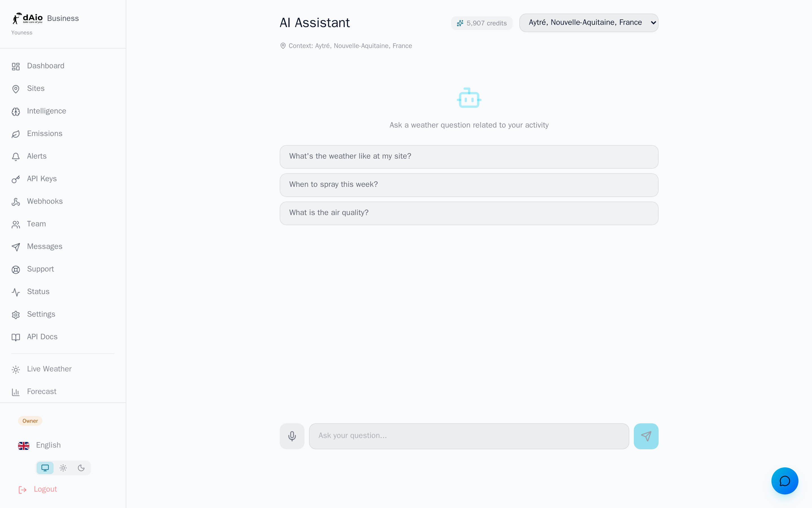
Task: Click the UK flag language icon
Action: pyautogui.click(x=23, y=446)
